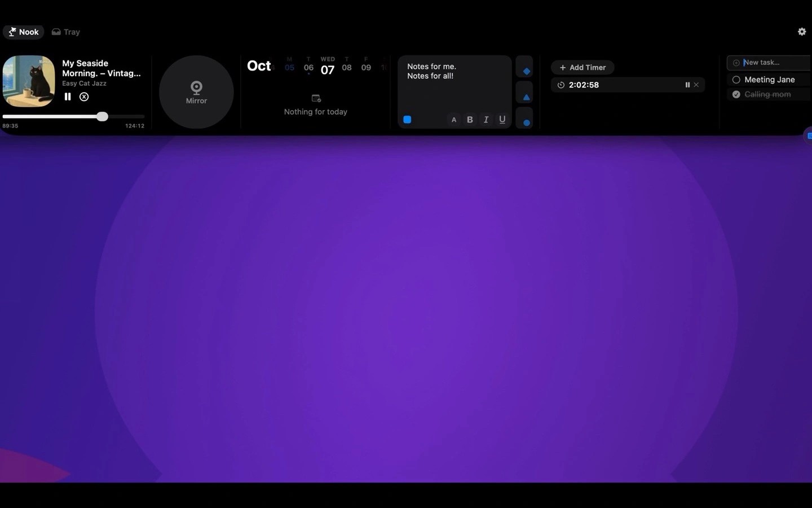The width and height of the screenshot is (812, 508).
Task: Select the circle-icon note
Action: click(x=524, y=118)
